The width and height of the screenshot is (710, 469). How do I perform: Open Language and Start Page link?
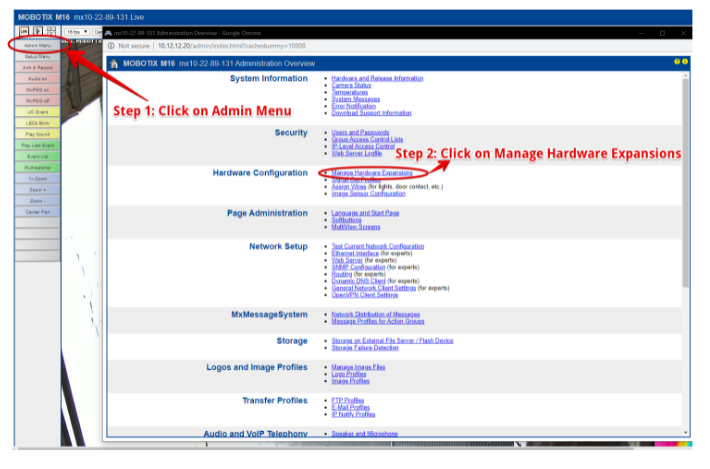click(x=365, y=213)
